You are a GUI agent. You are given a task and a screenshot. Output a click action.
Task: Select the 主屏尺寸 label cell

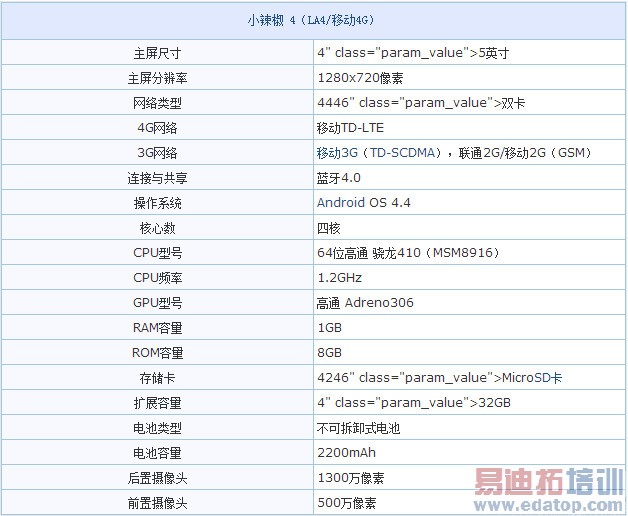pos(157,53)
